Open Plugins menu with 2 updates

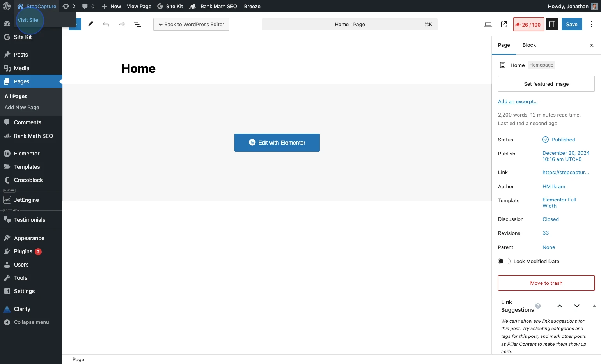31,251
